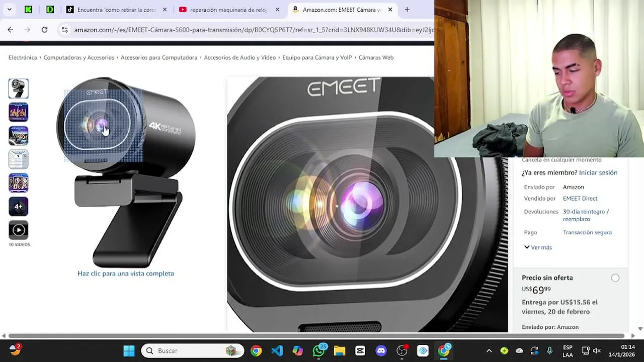Close the TikTok tab
This screenshot has width=644, height=362.
pyautogui.click(x=165, y=10)
